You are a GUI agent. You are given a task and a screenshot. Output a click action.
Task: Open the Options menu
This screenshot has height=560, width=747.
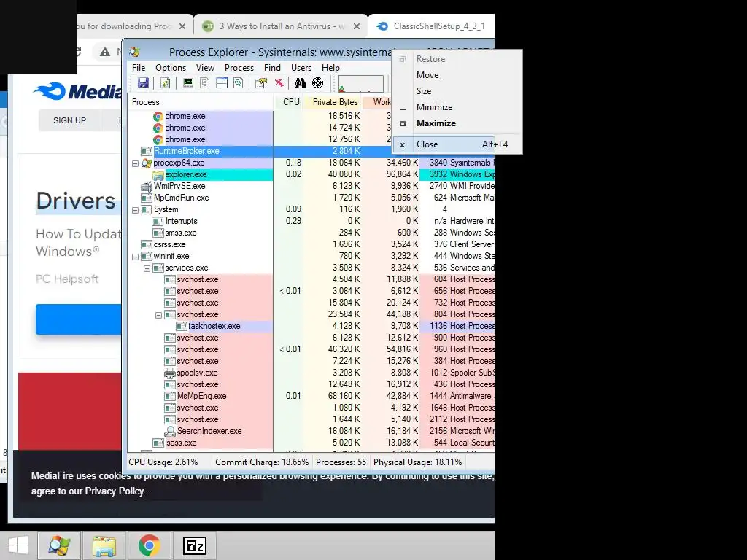click(171, 68)
